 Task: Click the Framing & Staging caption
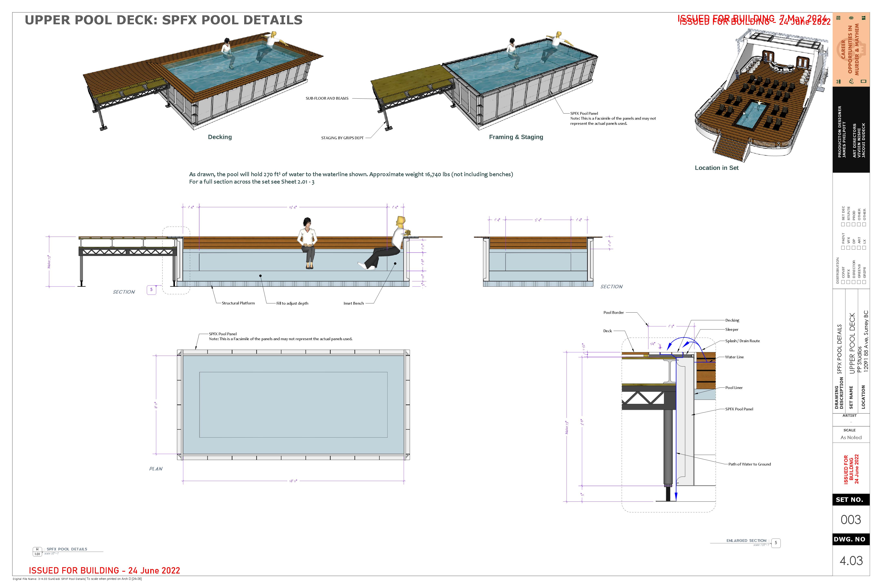(516, 137)
